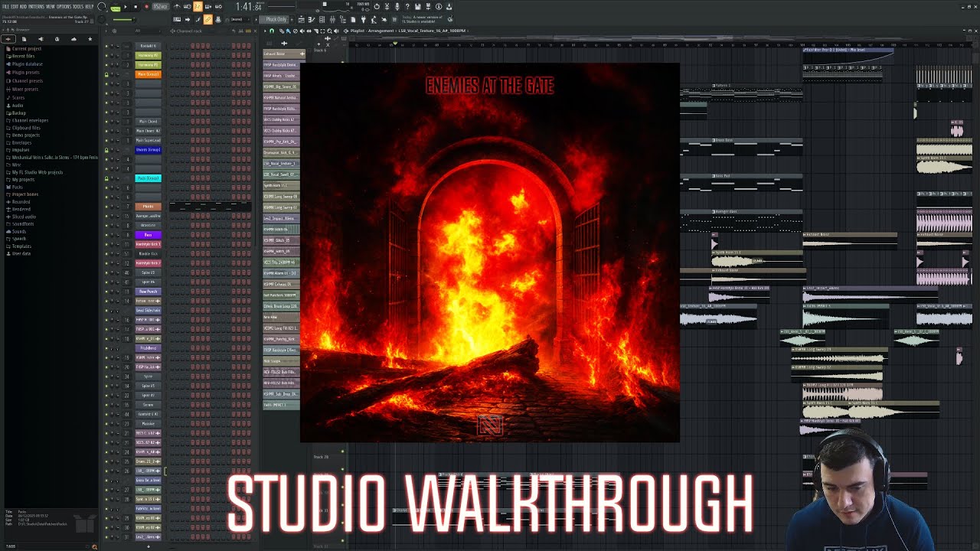Toggle the playlist magnet snap icon
The image size is (980, 551).
[272, 31]
